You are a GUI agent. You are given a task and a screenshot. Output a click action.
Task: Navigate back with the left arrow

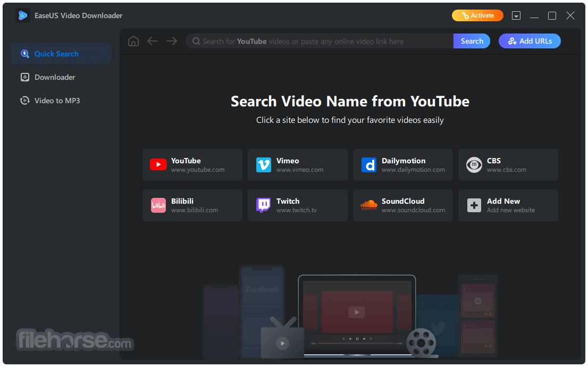point(152,41)
